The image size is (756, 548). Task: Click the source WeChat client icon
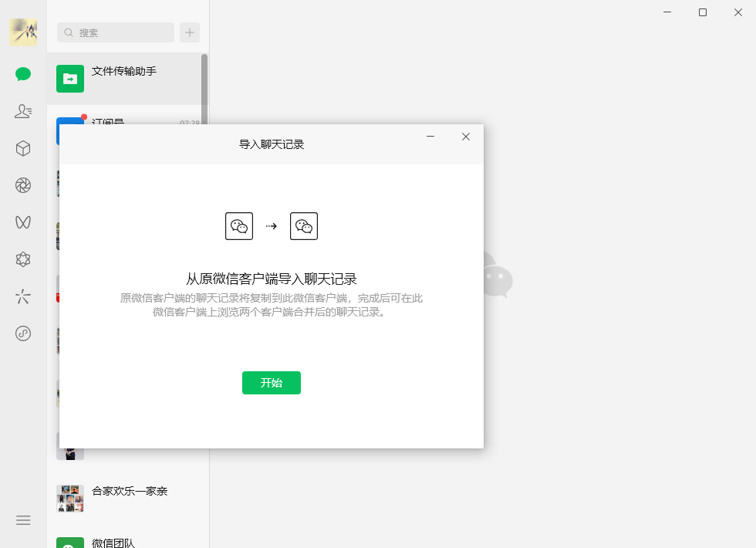(x=239, y=226)
